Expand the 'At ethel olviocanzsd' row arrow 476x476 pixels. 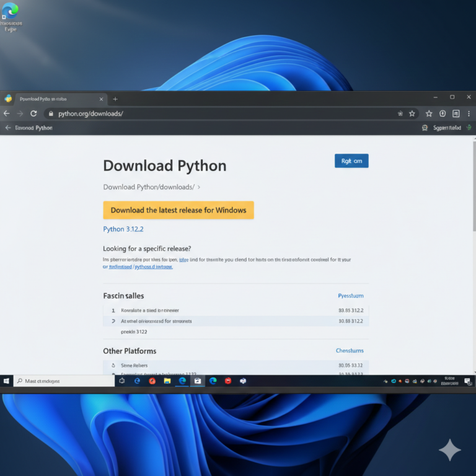tap(113, 321)
